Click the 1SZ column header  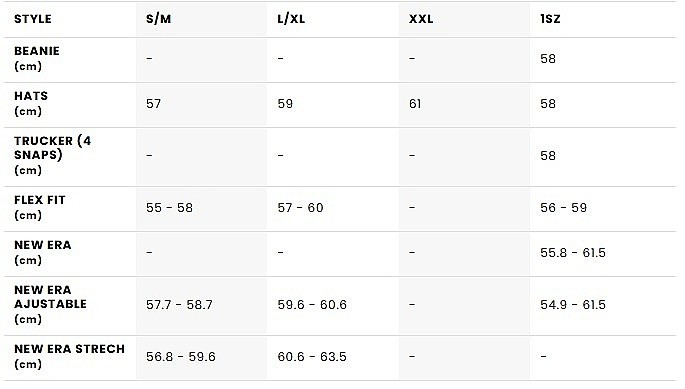tap(550, 19)
